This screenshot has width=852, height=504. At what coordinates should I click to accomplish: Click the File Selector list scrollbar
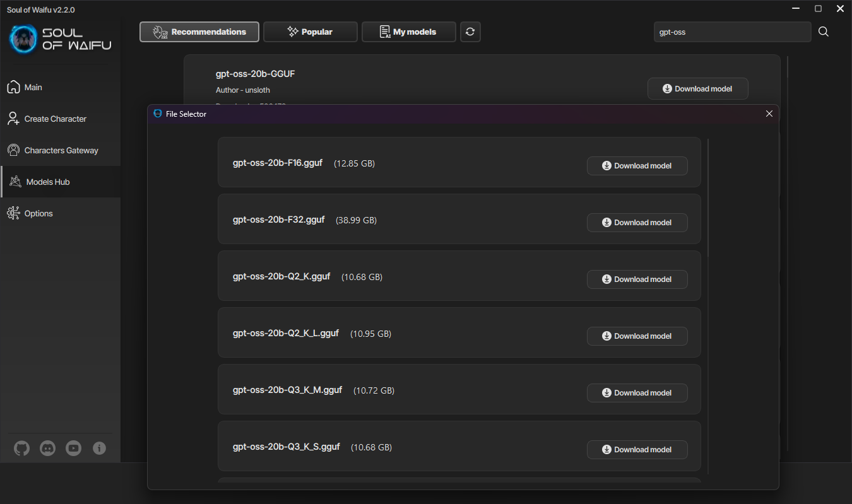pos(708,198)
